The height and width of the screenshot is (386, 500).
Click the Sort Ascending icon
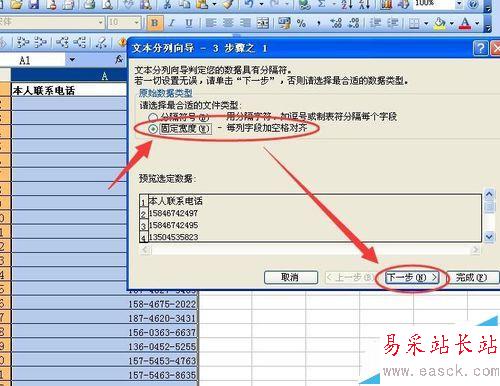coord(347,4)
